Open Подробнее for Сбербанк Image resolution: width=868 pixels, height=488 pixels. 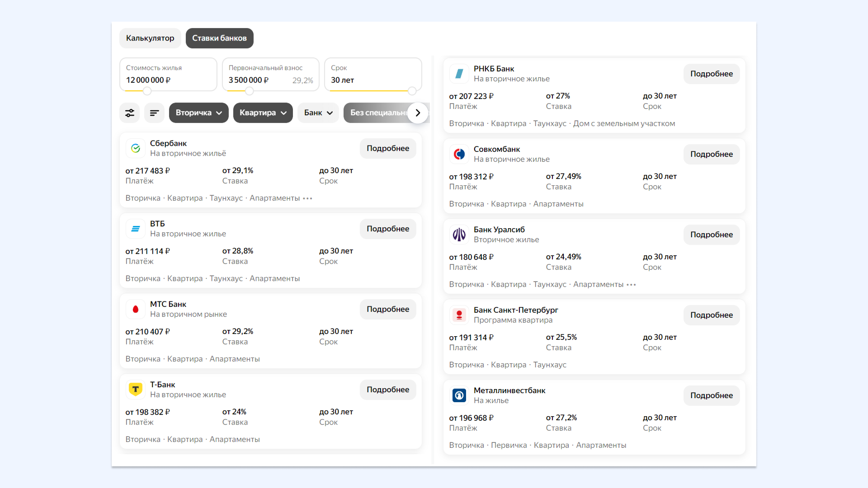[x=388, y=149]
